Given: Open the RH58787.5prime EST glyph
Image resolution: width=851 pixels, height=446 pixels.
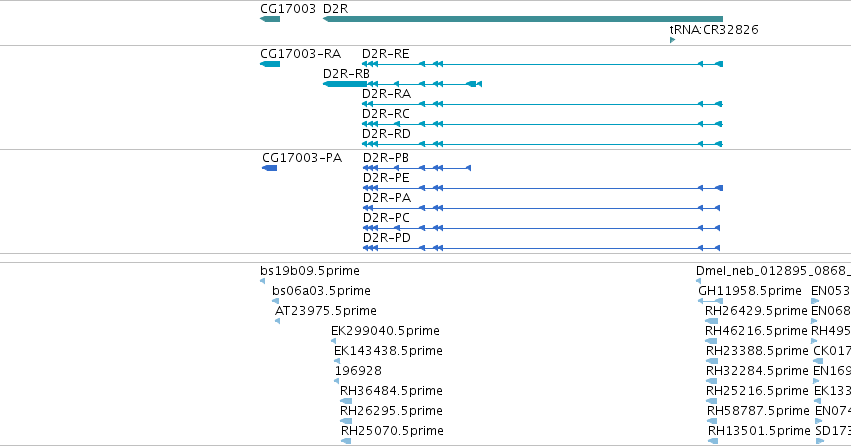Looking at the screenshot, I should click(712, 422).
